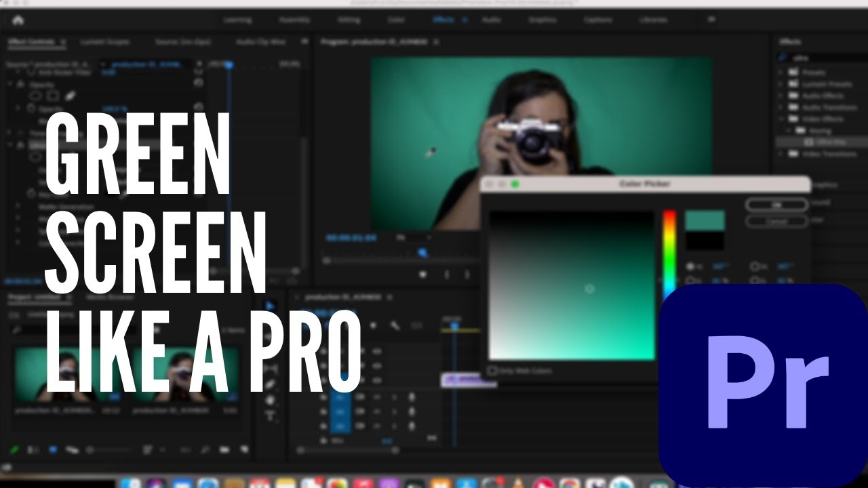Image resolution: width=868 pixels, height=488 pixels.
Task: Open the Editing workspace tab
Action: [349, 20]
